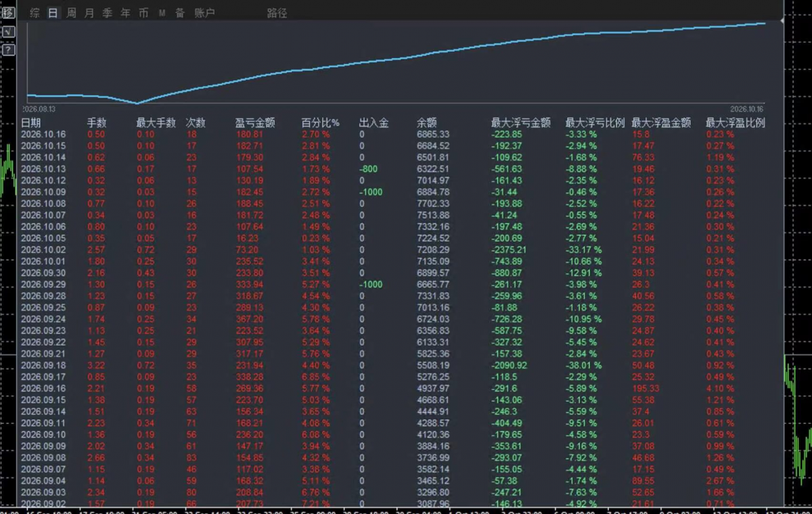The image size is (812, 514).
Task: Click the 盈亏金额 column header
Action: (x=255, y=123)
